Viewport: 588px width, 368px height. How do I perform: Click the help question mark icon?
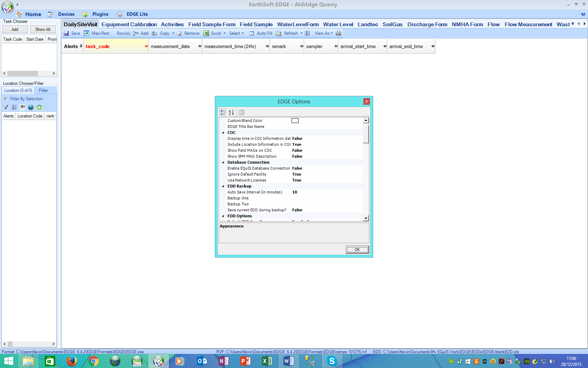point(583,14)
